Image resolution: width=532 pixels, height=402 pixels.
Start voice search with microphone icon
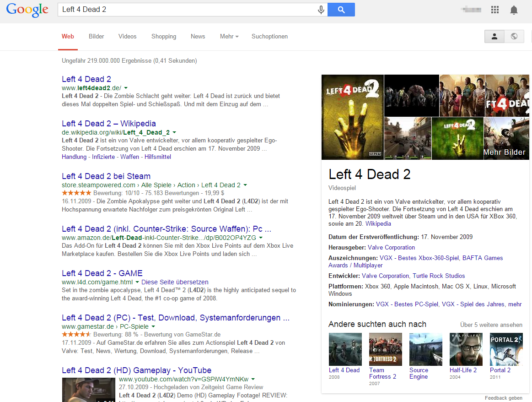(321, 10)
